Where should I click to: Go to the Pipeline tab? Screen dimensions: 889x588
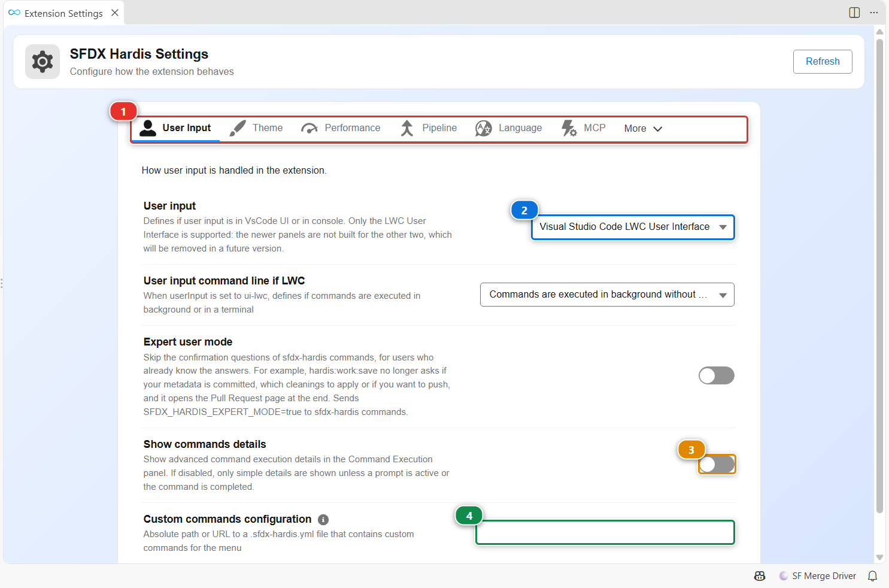pos(429,128)
